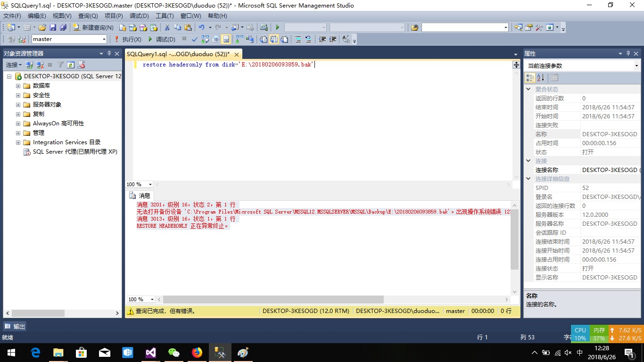Click the Open File folder icon in toolbar

pos(42,27)
